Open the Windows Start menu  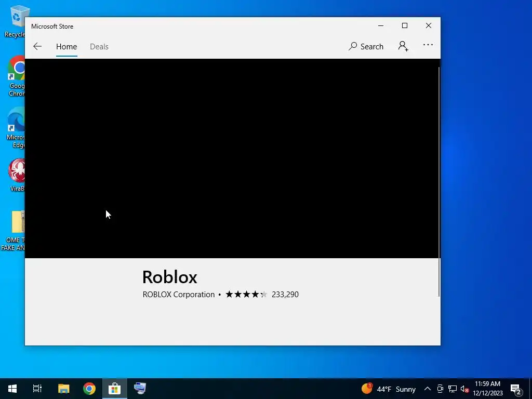[12, 389]
